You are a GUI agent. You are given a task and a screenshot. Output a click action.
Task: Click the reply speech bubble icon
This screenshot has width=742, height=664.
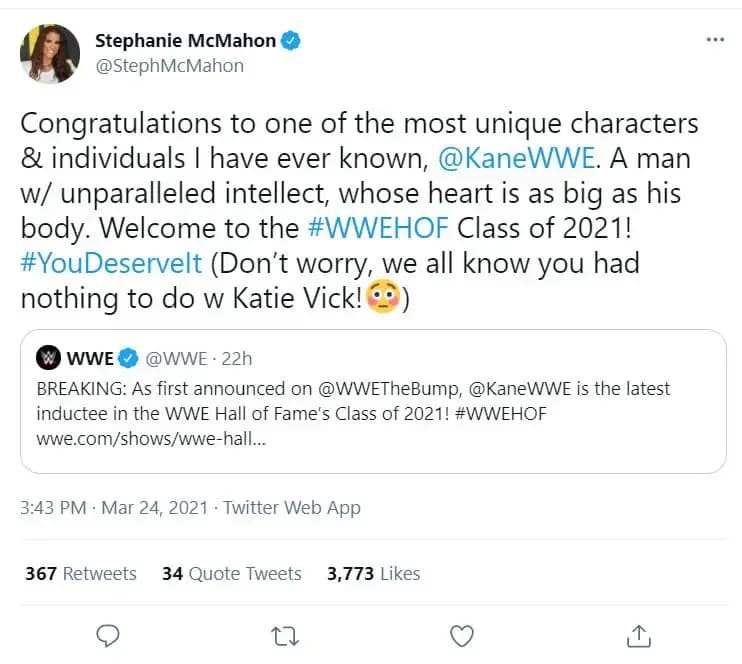tap(108, 635)
